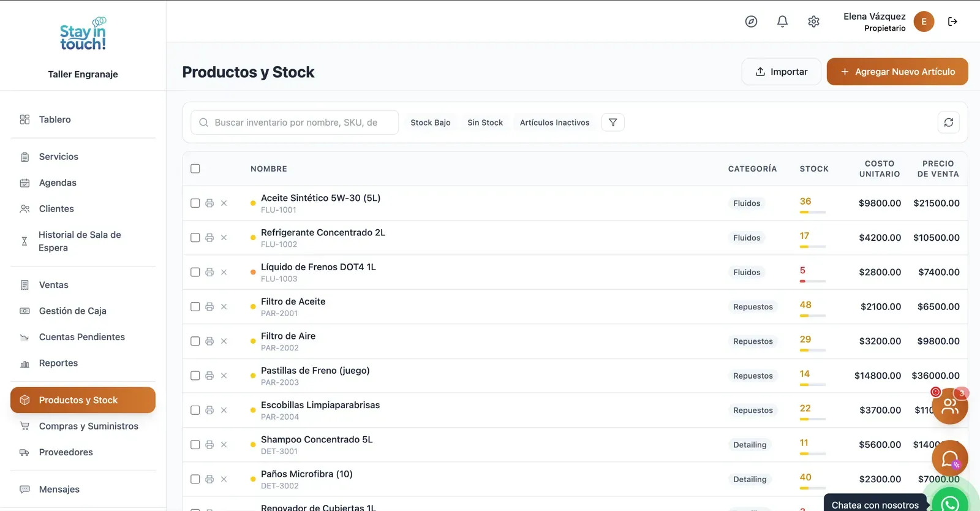Delete Refrigerante Concentrado 2L item
980x511 pixels.
pos(224,238)
